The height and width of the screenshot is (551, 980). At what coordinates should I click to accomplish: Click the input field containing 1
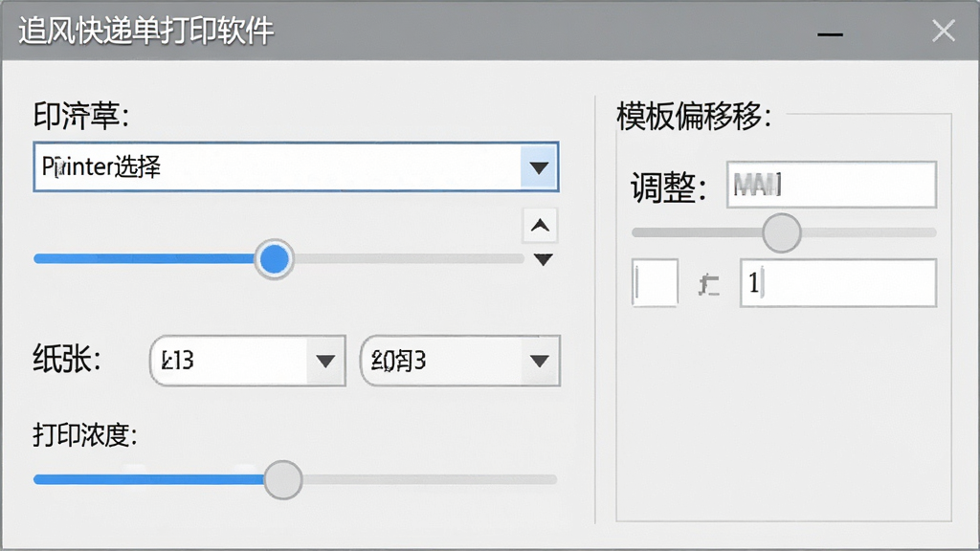[x=838, y=283]
